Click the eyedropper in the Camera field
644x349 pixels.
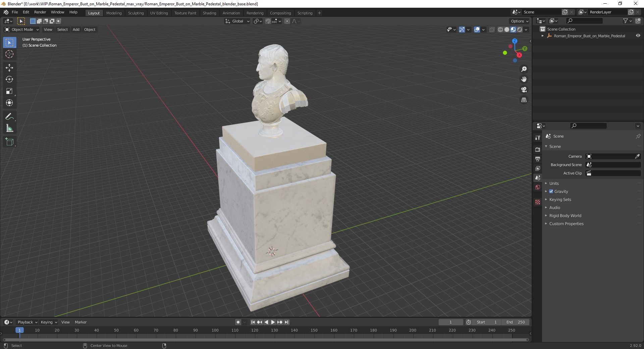(637, 156)
